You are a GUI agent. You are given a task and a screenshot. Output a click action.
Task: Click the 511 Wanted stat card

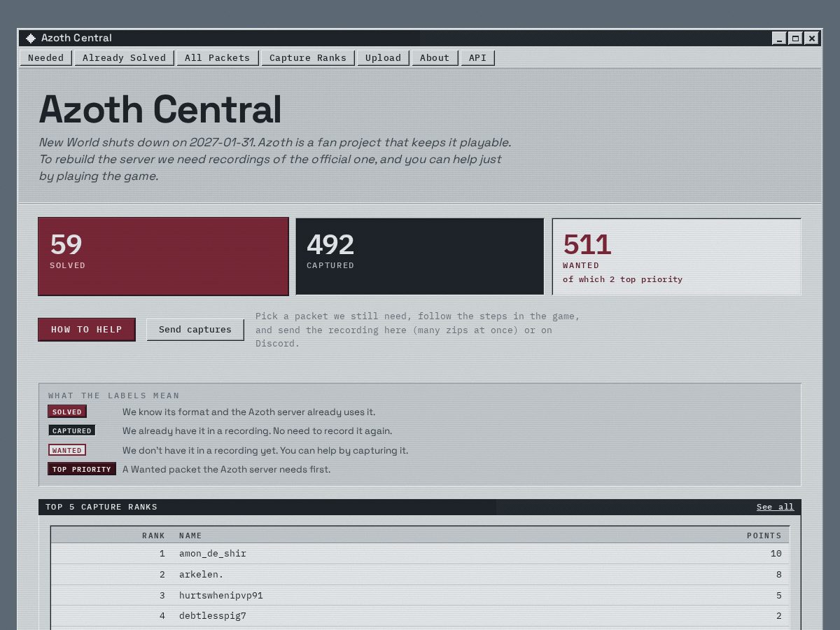tap(676, 256)
